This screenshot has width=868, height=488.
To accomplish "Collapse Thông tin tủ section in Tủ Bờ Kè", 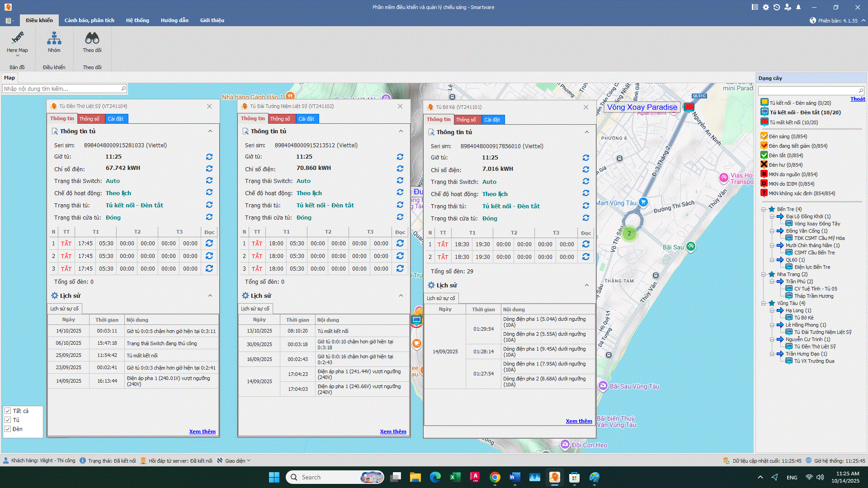I will (x=587, y=132).
